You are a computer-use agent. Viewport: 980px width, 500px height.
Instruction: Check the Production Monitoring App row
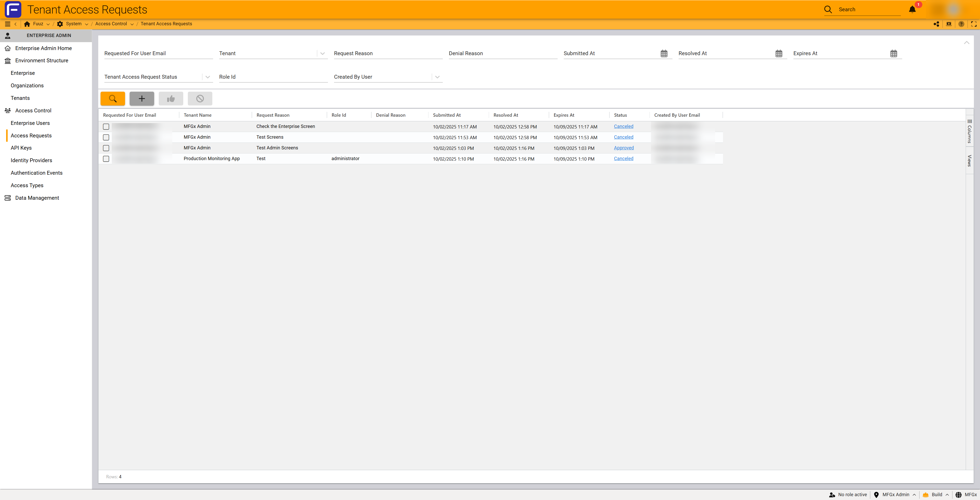[x=106, y=159]
